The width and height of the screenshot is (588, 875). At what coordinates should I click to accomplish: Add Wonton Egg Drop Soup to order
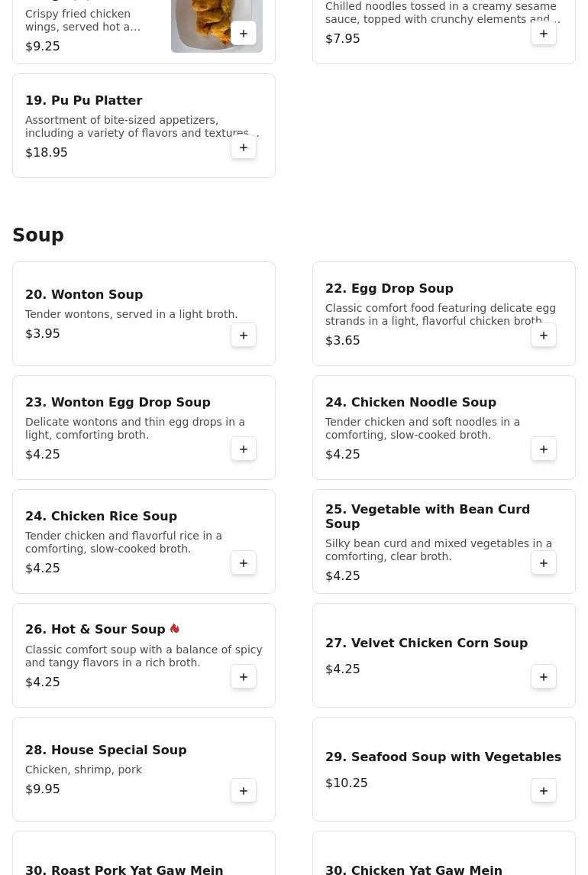pos(244,449)
